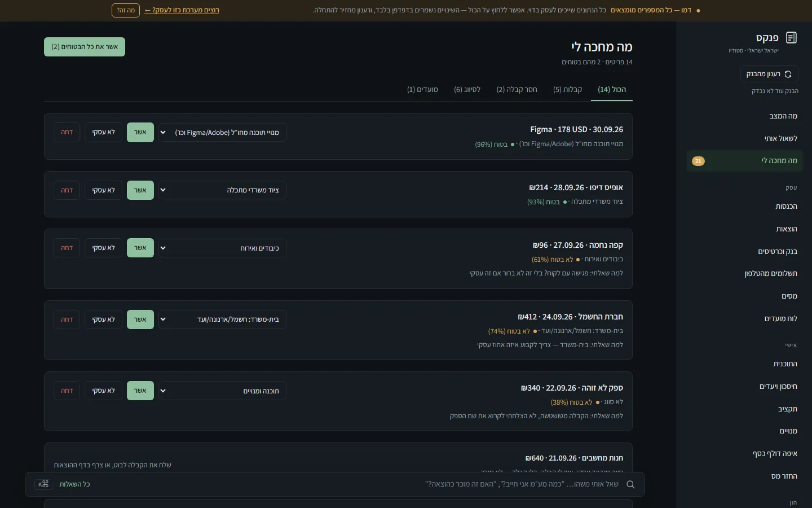
Task: Click the רענון מהבנק button
Action: (769, 74)
